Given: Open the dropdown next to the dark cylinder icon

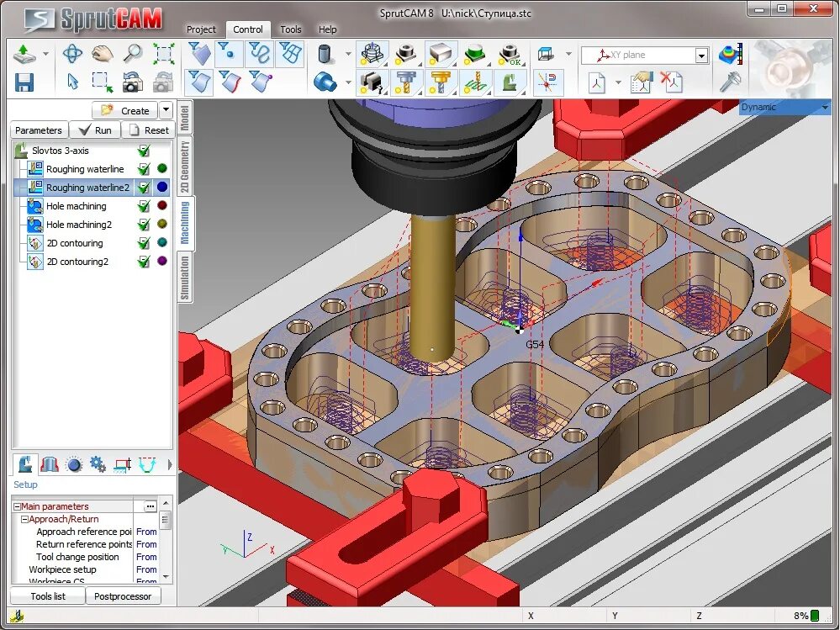Looking at the screenshot, I should pos(348,54).
